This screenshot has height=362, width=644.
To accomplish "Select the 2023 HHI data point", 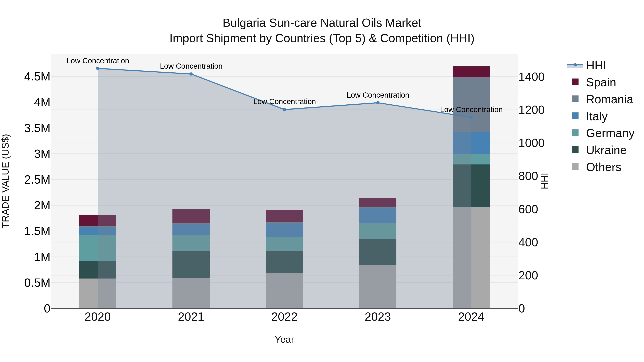I will [x=378, y=103].
